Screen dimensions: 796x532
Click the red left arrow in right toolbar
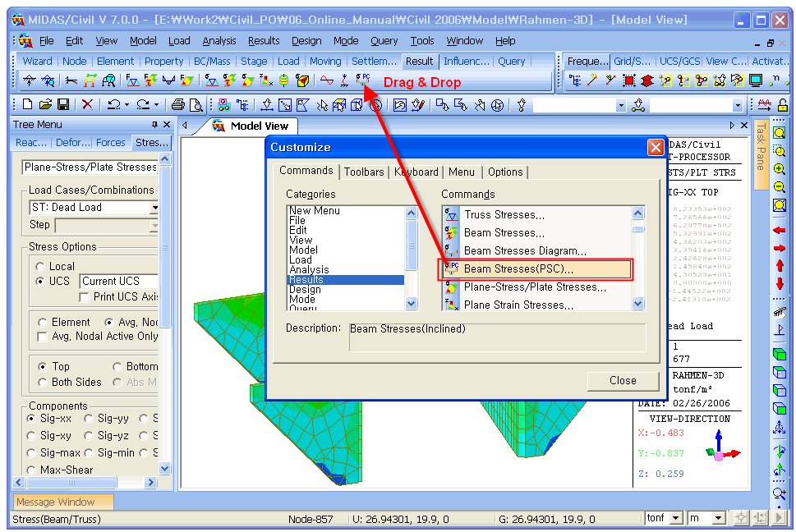(779, 230)
